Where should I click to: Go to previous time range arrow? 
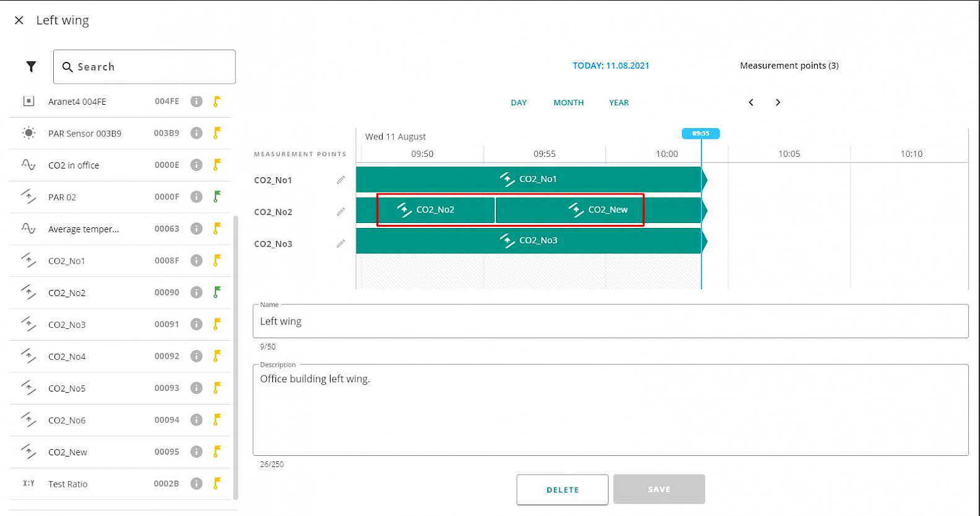click(x=751, y=103)
